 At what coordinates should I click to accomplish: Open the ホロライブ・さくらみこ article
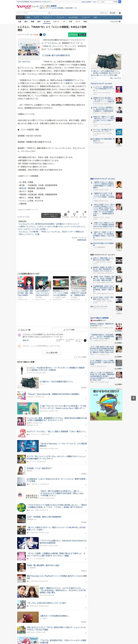click(56, 431)
